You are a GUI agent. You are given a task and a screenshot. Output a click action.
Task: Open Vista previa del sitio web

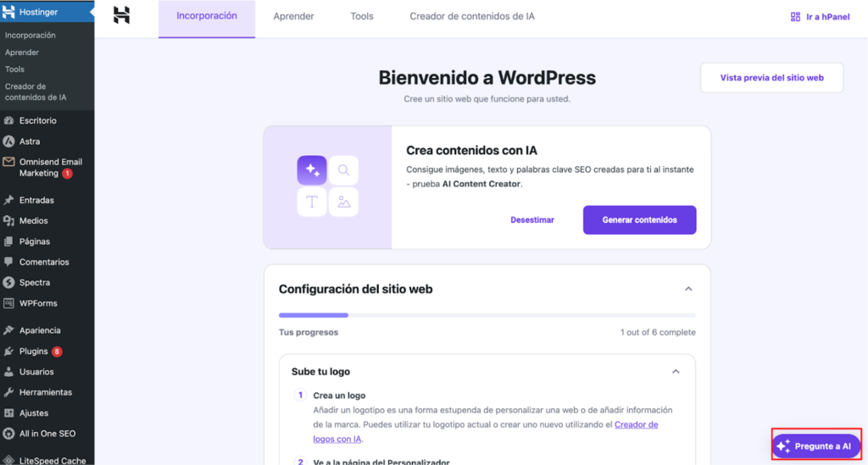771,78
